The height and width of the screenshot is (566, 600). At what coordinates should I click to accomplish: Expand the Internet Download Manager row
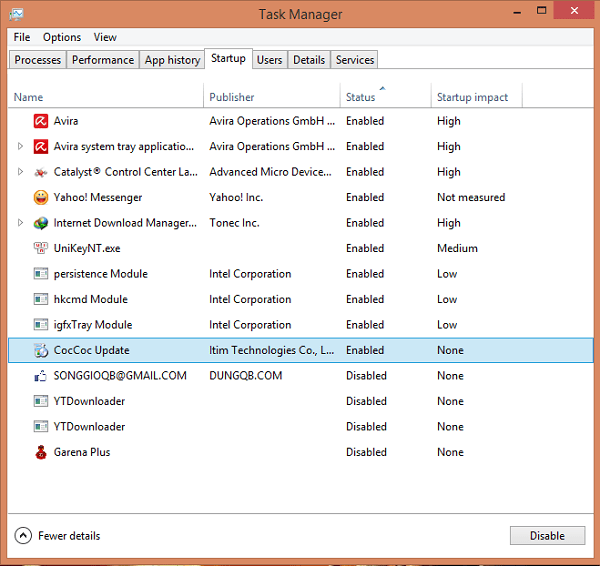[x=20, y=223]
